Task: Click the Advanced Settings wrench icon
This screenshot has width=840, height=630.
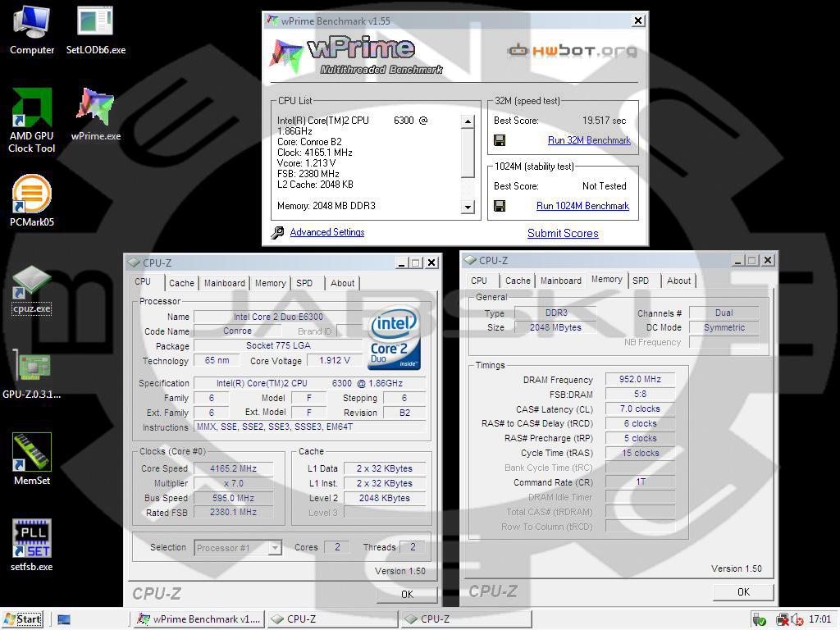Action: click(277, 232)
